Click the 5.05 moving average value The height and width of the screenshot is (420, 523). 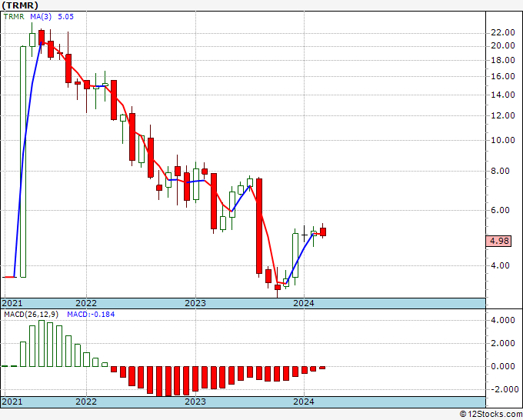pos(65,17)
